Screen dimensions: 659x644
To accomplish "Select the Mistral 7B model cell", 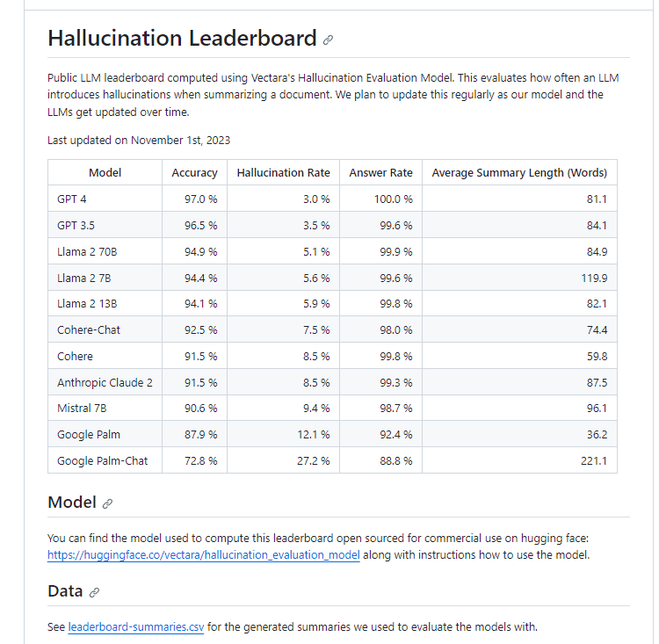I will point(105,408).
